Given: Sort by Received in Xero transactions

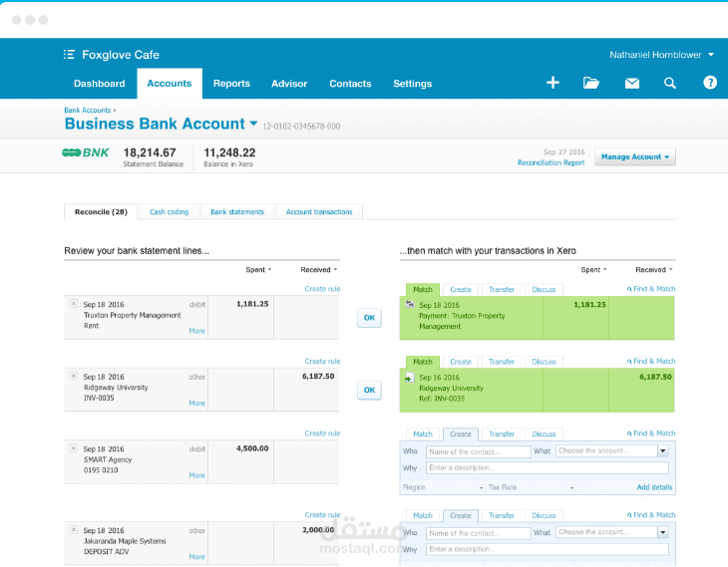Looking at the screenshot, I should tap(654, 270).
